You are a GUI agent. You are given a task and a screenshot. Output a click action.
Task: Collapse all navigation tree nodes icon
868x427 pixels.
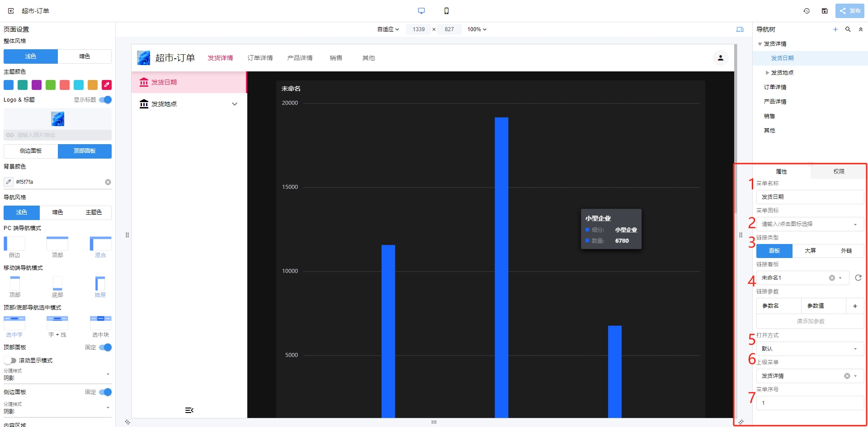(x=861, y=29)
